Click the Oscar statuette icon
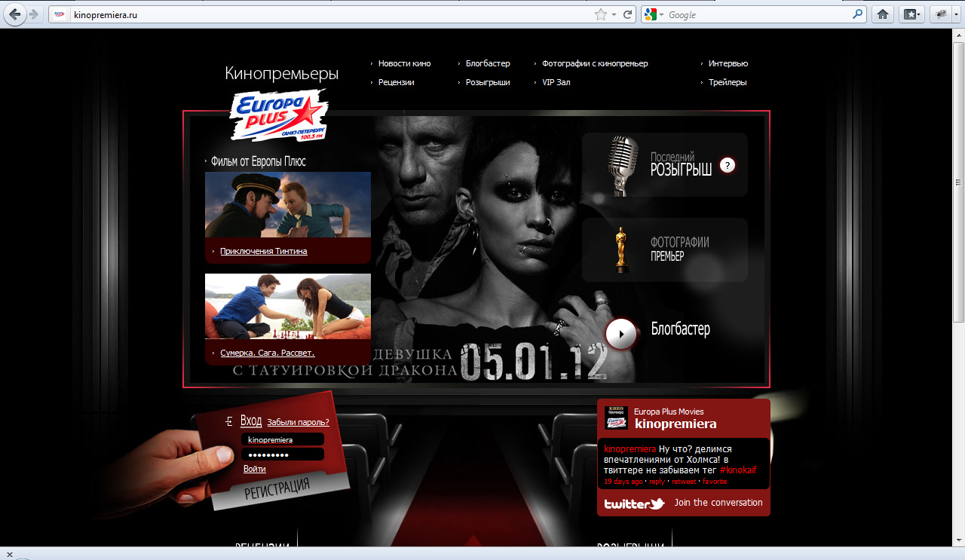Image resolution: width=965 pixels, height=560 pixels. (622, 249)
